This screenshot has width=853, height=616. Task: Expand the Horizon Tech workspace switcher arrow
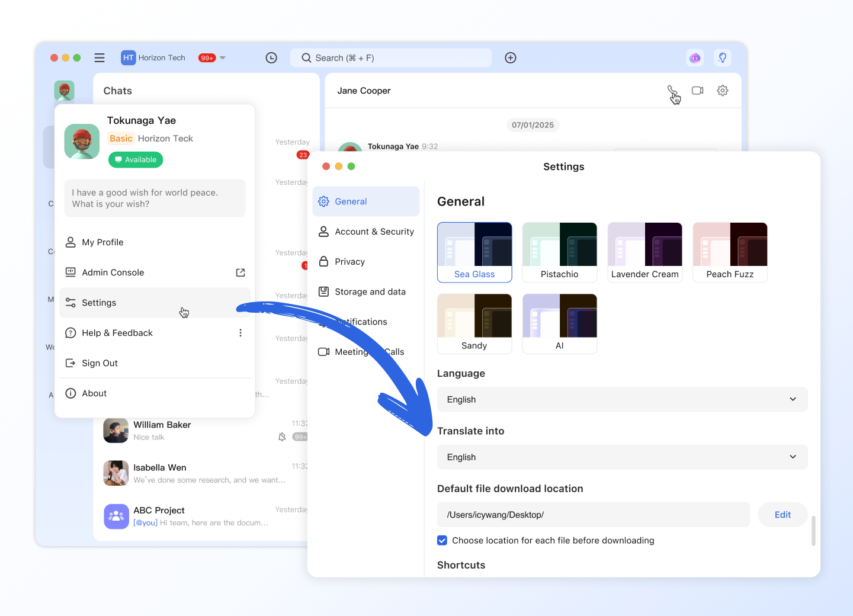click(223, 58)
